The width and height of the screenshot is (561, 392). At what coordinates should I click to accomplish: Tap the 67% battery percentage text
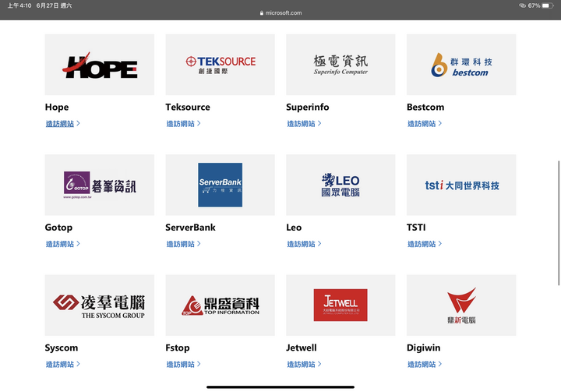(x=534, y=5)
